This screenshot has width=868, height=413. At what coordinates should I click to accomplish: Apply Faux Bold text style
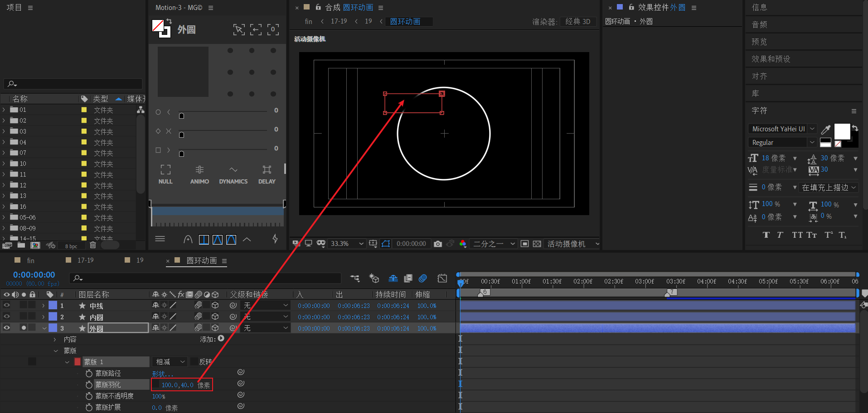[766, 235]
